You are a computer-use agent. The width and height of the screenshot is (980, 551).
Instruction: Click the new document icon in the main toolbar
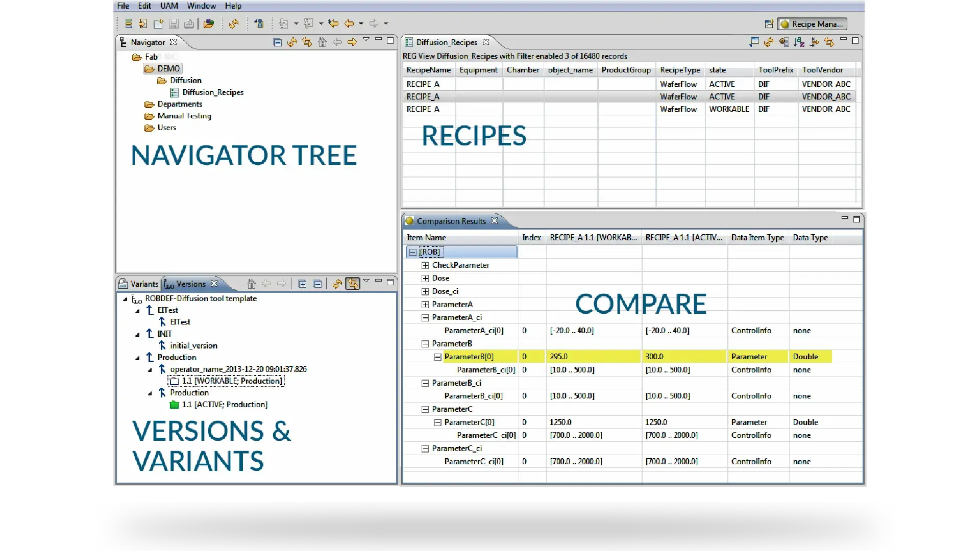click(158, 23)
